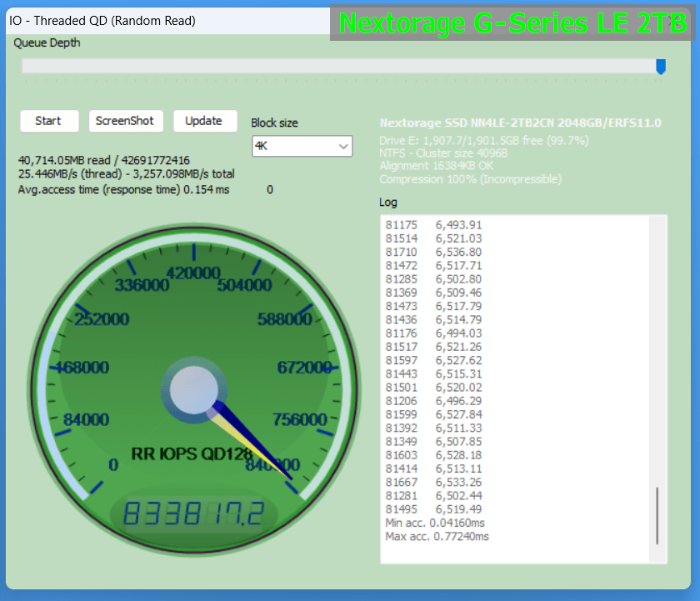The width and height of the screenshot is (700, 601).
Task: Click the 833817.2 digital IOPS readout
Action: tap(193, 513)
